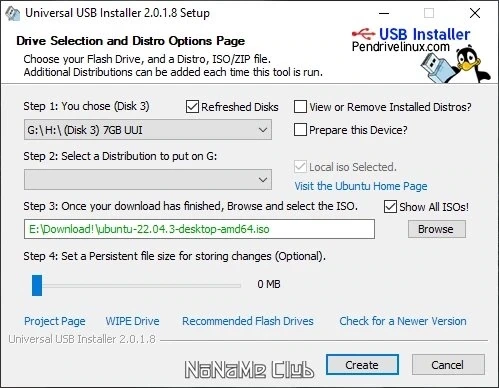This screenshot has height=388, width=499.
Task: Click Check for a Newer Version link
Action: pyautogui.click(x=403, y=321)
